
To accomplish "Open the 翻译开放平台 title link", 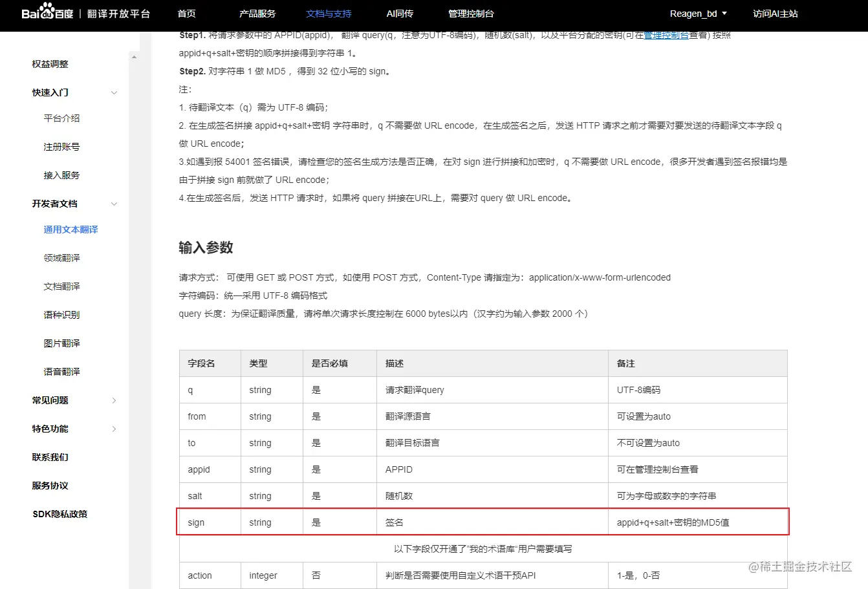I will click(118, 14).
